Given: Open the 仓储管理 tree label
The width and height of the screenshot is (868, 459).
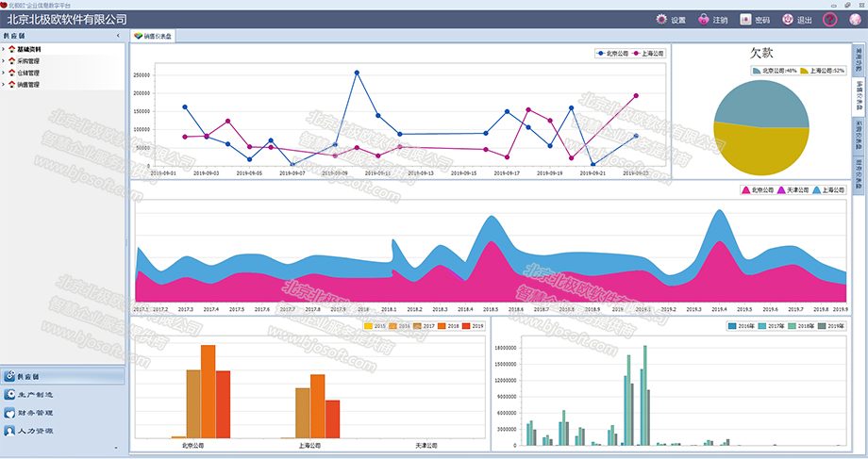Looking at the screenshot, I should point(28,73).
